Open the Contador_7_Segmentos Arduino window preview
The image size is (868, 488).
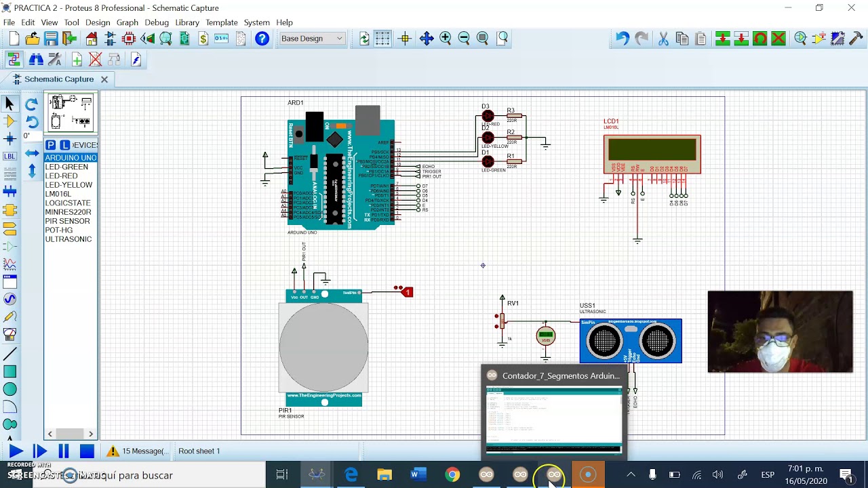click(553, 413)
